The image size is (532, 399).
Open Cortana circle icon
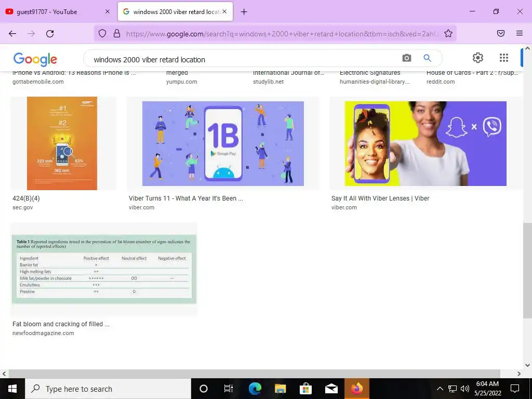tap(204, 389)
